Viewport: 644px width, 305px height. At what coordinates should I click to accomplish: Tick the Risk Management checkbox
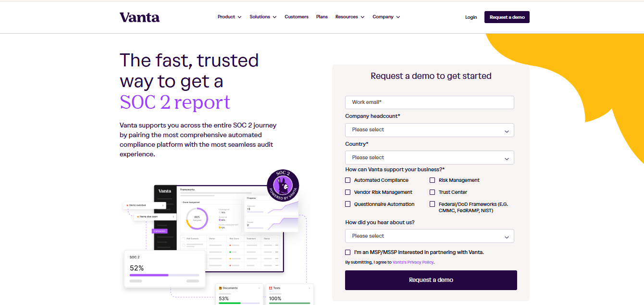433,180
